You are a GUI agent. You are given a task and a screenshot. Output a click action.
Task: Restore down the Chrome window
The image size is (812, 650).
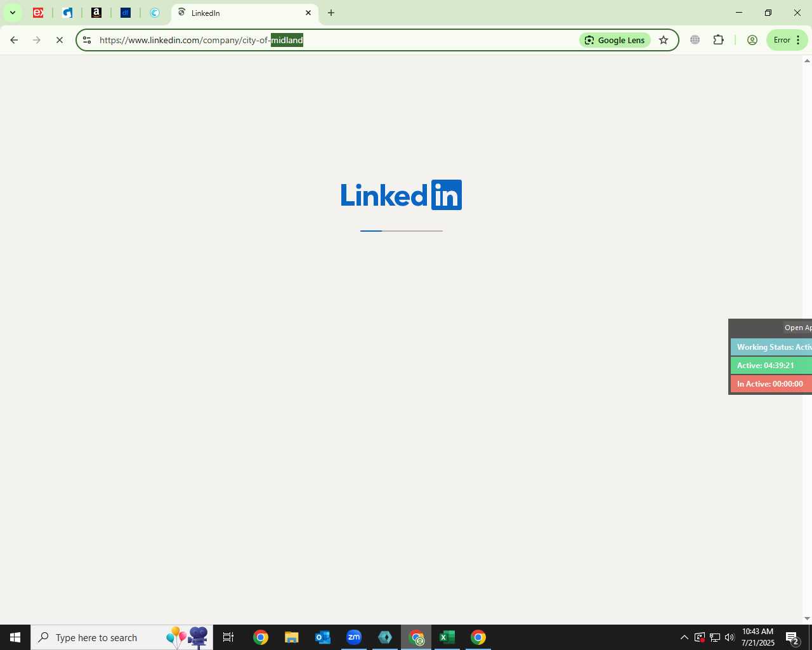pos(768,13)
